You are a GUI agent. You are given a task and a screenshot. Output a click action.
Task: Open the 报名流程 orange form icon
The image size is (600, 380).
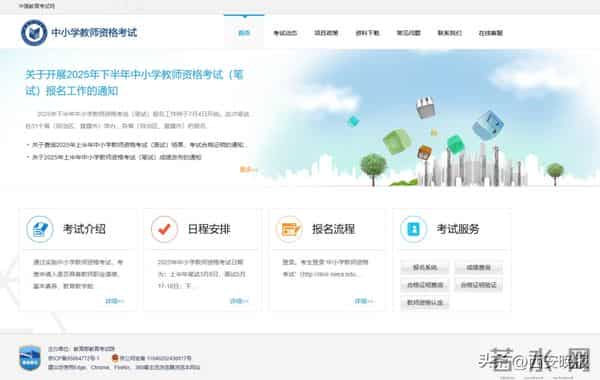289,229
